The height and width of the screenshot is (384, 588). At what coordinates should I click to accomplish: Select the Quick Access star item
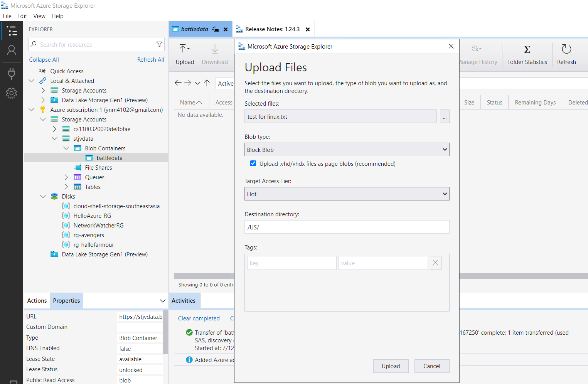tap(67, 71)
